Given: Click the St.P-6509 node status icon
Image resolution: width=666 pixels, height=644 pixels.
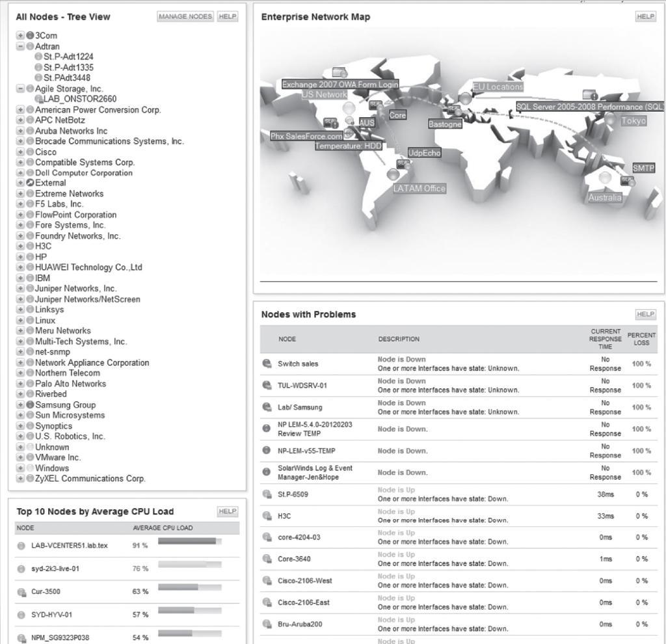Looking at the screenshot, I should click(x=267, y=494).
